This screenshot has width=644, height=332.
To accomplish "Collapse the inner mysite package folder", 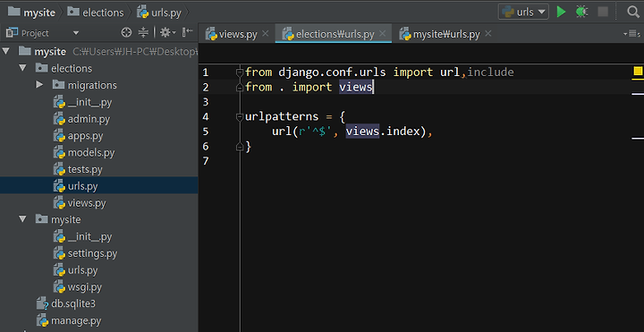I will [22, 220].
